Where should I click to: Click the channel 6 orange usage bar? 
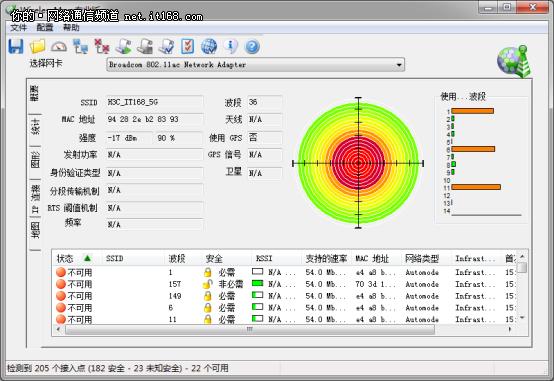[473, 149]
